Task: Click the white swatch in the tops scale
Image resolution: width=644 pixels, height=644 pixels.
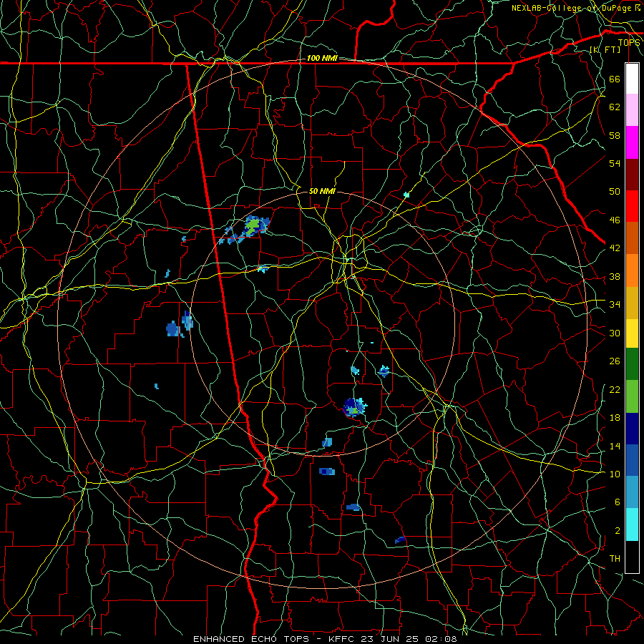Action: point(632,79)
